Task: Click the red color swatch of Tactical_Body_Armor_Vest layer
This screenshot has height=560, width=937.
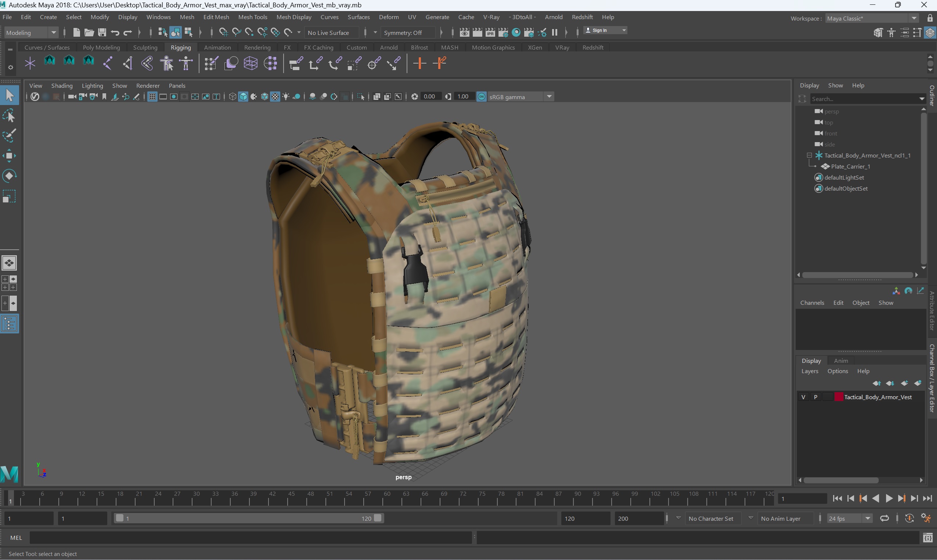Action: pyautogui.click(x=839, y=397)
